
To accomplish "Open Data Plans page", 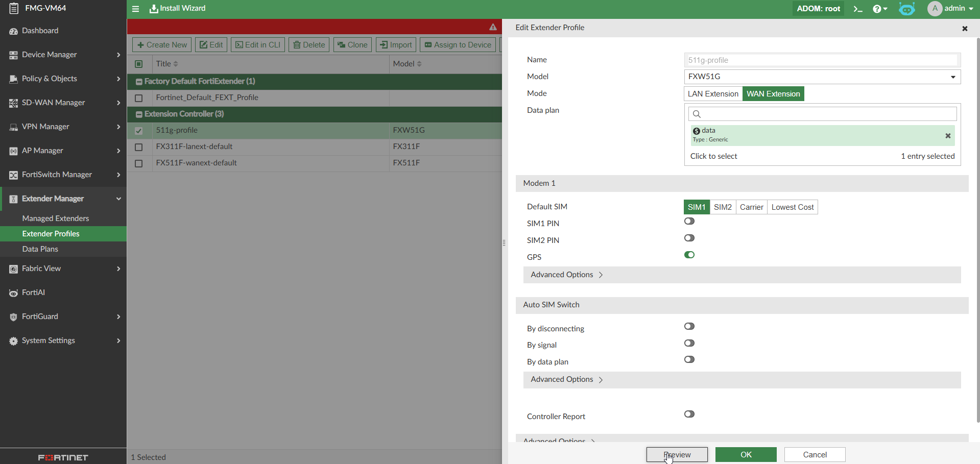I will click(63, 249).
